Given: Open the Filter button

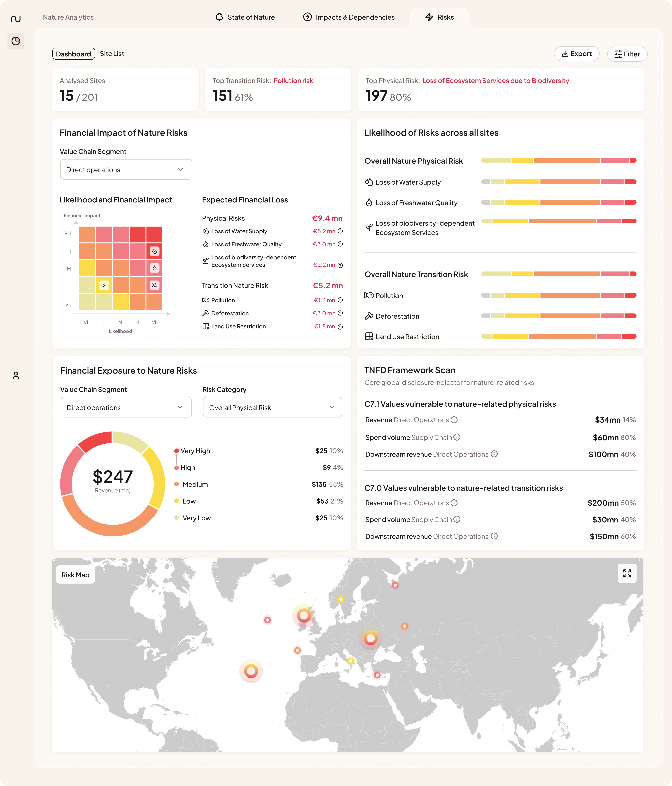Looking at the screenshot, I should pos(627,54).
